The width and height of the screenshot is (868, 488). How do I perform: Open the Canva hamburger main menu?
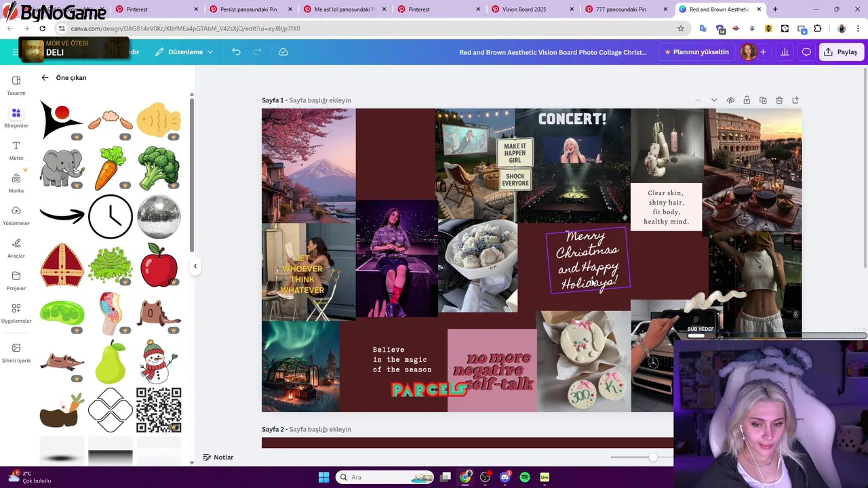(x=15, y=52)
